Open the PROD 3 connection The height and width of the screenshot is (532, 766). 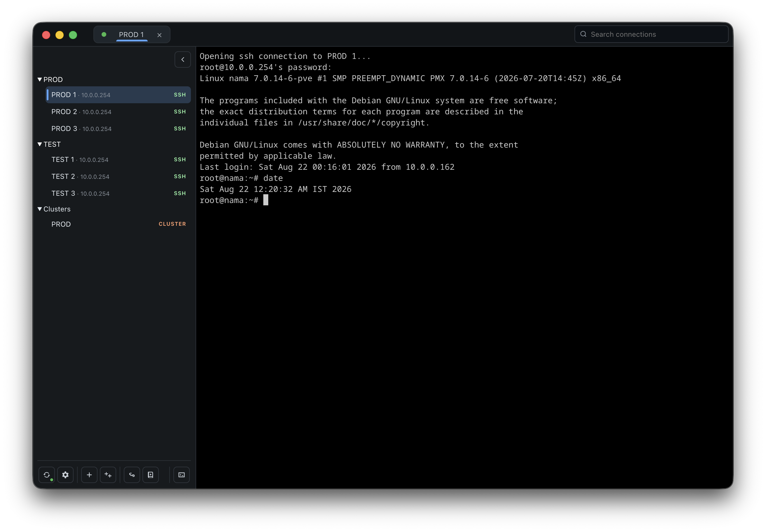tap(118, 129)
